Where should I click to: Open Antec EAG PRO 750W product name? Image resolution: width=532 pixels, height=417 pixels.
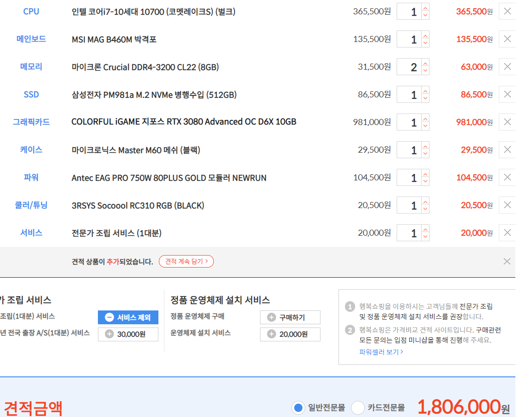pos(169,178)
